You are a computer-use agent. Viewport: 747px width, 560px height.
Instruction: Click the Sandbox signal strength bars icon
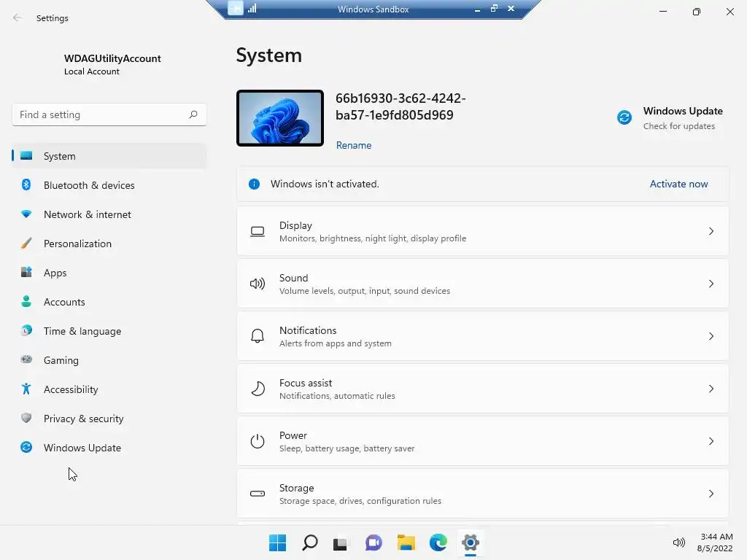point(252,8)
